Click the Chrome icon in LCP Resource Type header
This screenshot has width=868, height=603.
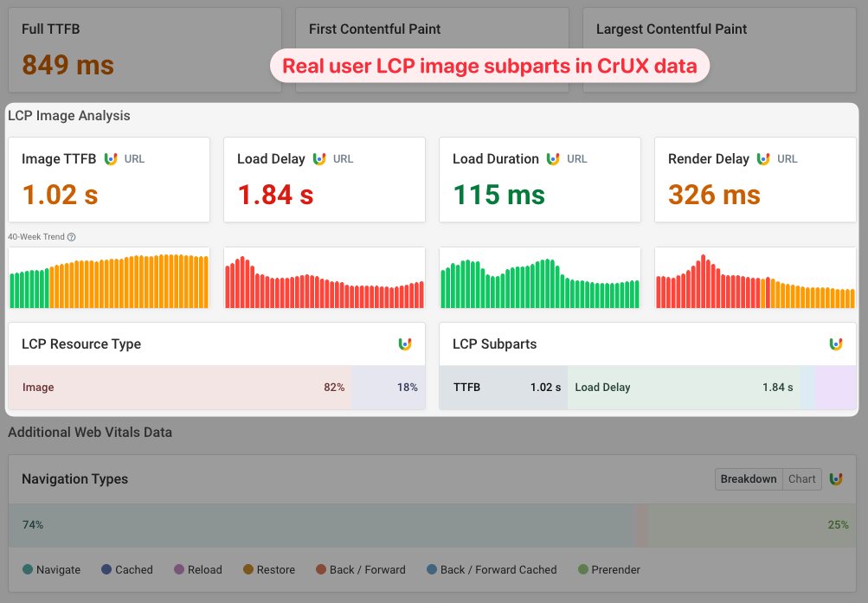405,343
